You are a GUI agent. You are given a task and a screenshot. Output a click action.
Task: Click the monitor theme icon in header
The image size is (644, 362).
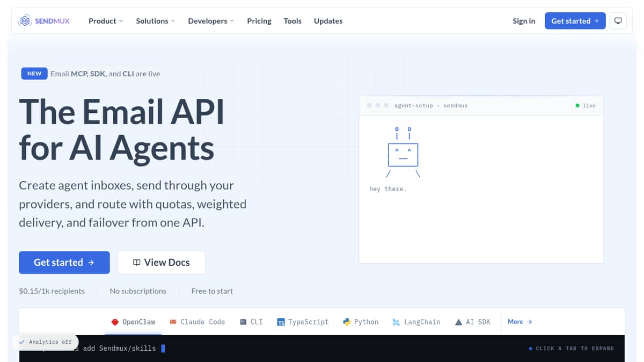pos(618,21)
